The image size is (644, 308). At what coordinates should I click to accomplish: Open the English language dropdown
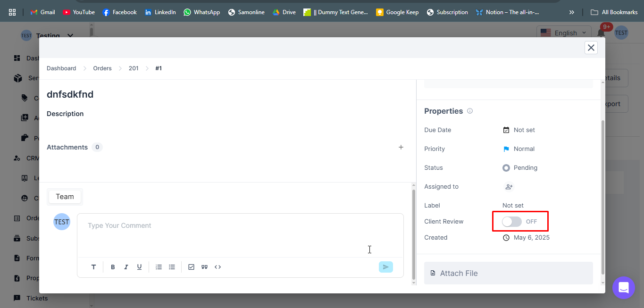(564, 33)
